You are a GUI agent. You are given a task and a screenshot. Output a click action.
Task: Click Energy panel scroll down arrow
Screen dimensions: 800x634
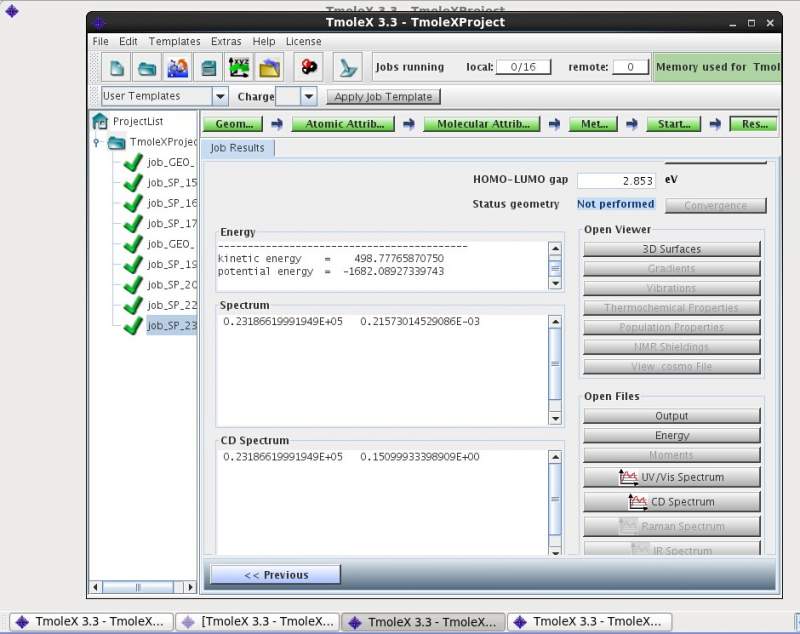(x=555, y=283)
